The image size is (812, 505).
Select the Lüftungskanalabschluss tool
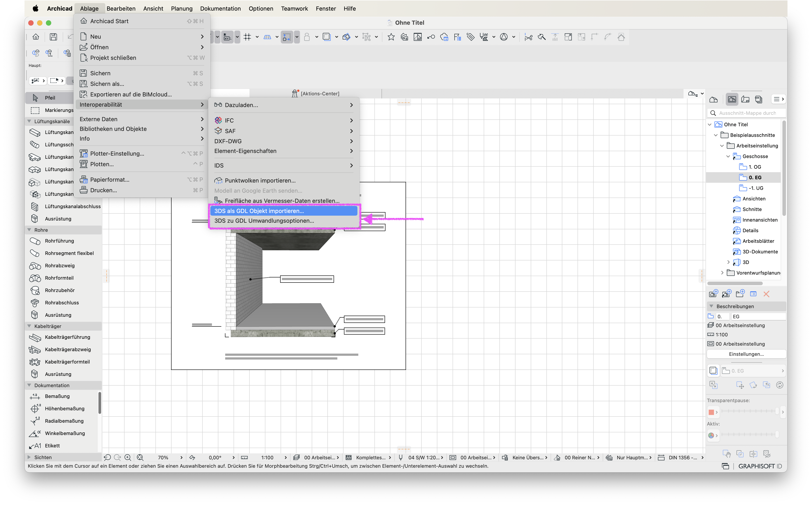tap(64, 206)
